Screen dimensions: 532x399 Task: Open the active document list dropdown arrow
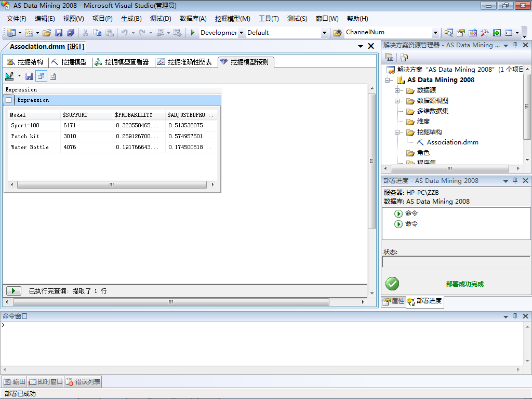[361, 46]
